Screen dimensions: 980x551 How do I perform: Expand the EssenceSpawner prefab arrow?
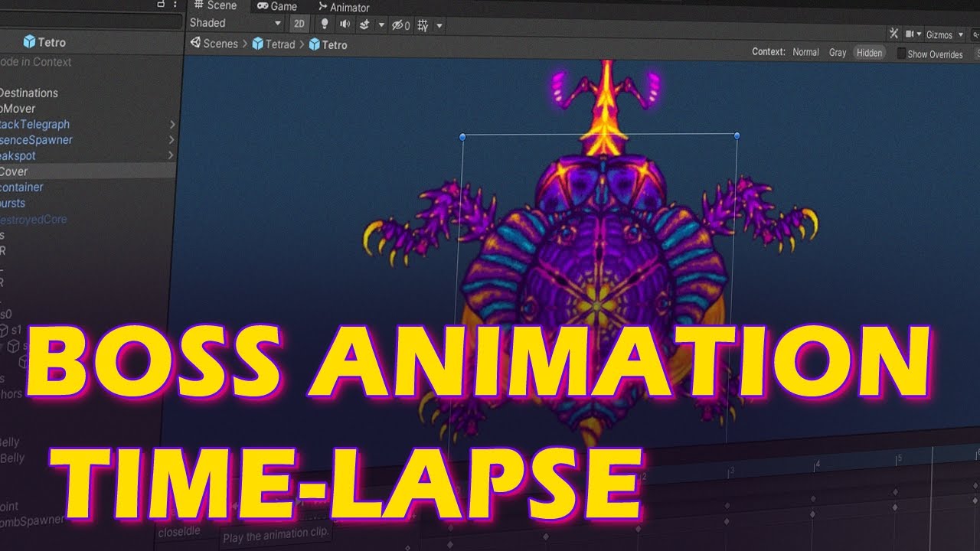(x=171, y=140)
